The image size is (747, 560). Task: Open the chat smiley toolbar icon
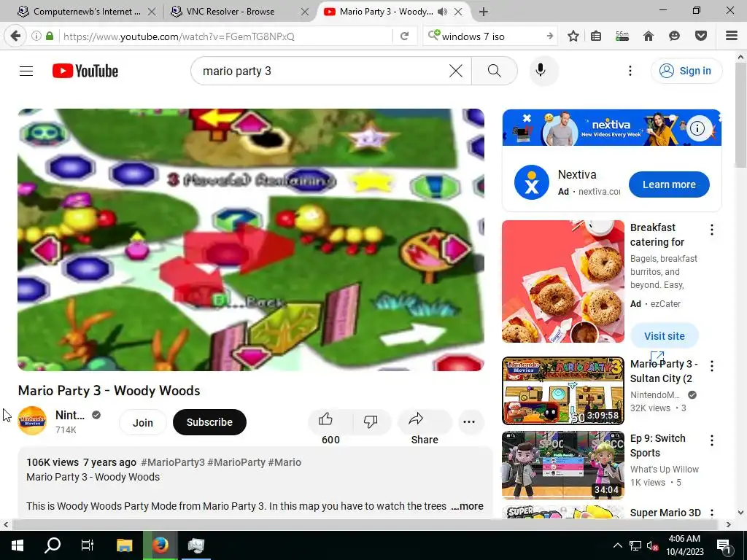pos(674,36)
